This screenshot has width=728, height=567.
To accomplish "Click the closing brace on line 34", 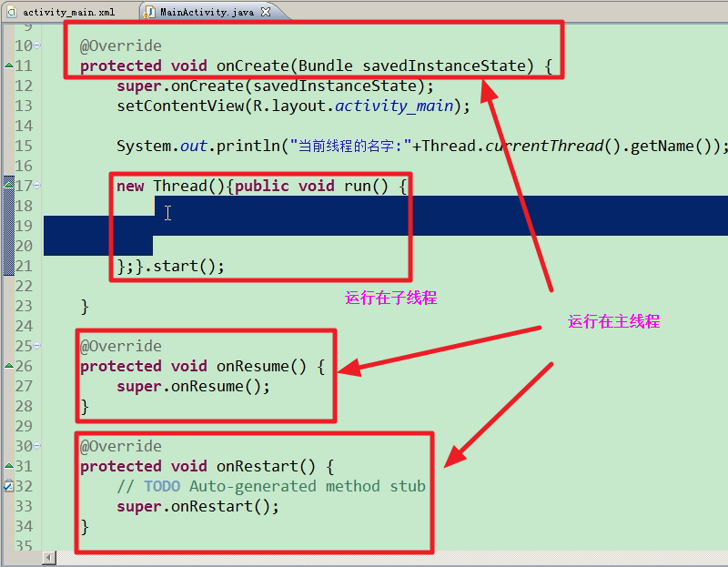I will point(85,527).
